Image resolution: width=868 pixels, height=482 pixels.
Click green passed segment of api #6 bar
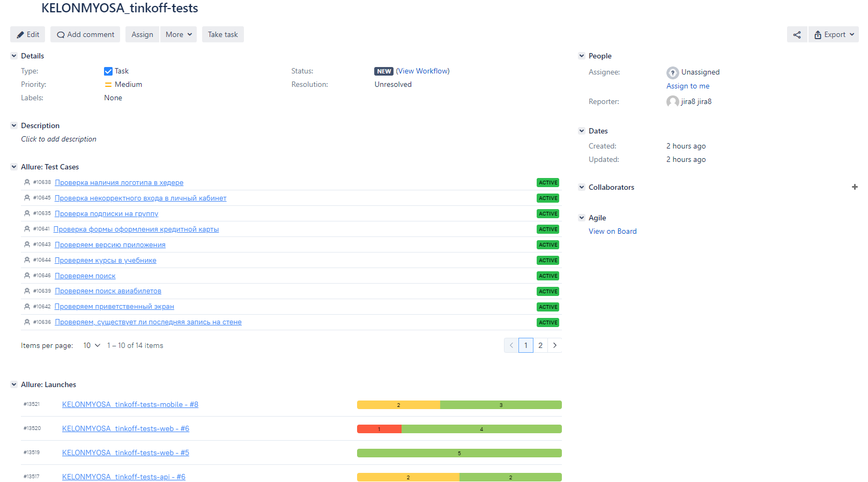point(510,477)
